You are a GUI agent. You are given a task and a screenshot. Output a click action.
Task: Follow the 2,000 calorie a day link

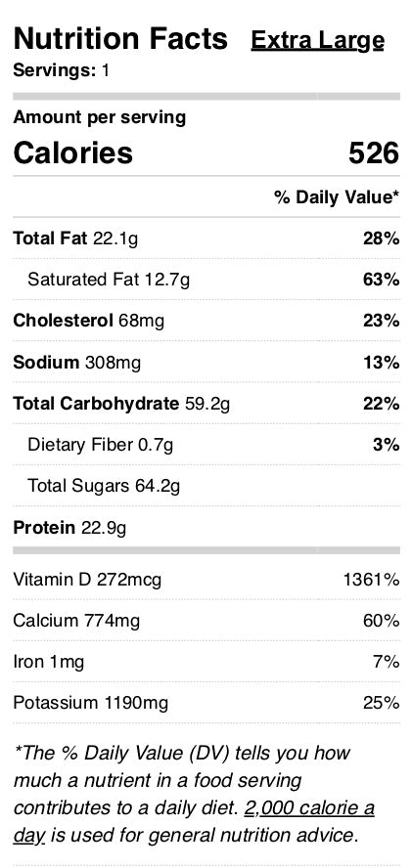click(194, 821)
